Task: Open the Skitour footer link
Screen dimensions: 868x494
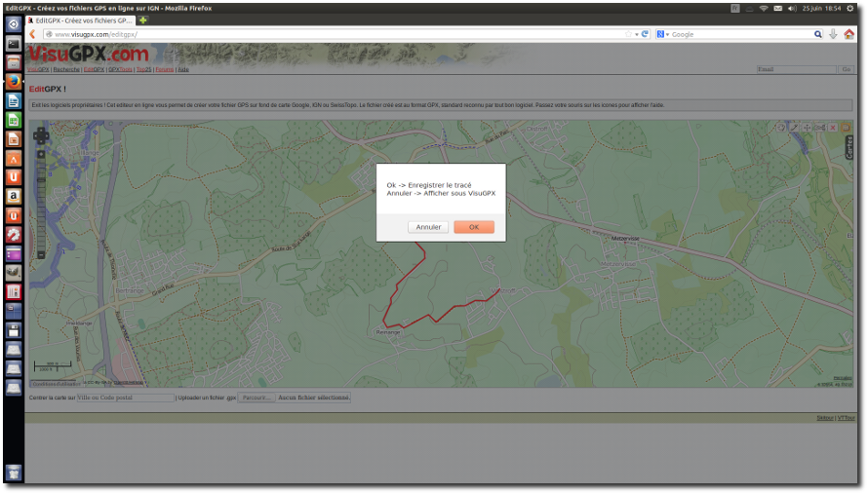Action: point(825,418)
